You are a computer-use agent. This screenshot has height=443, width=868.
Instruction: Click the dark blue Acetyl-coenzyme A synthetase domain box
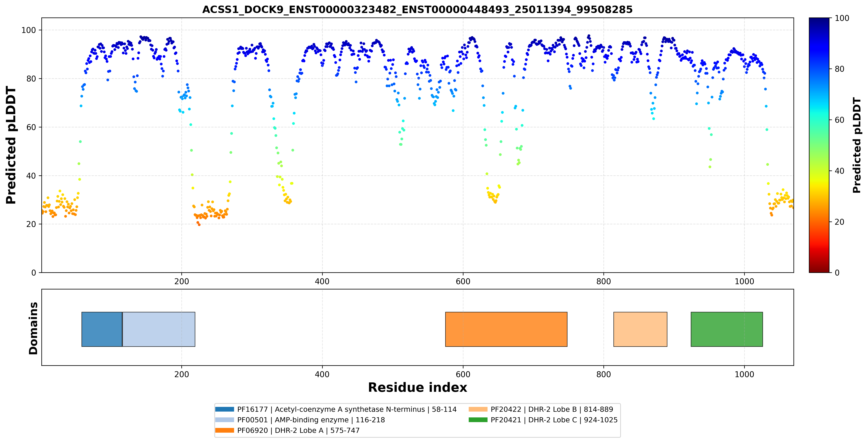click(102, 329)
